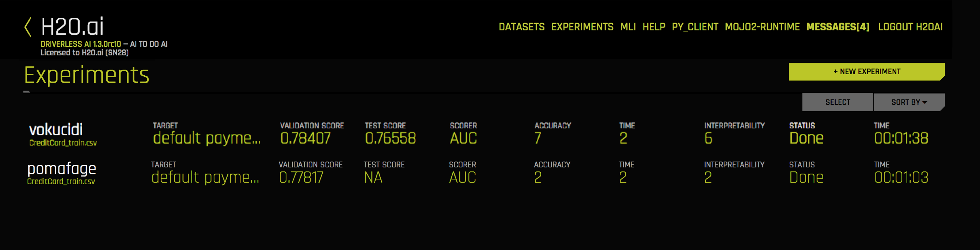Click Done status in pomafage row

pyautogui.click(x=806, y=177)
